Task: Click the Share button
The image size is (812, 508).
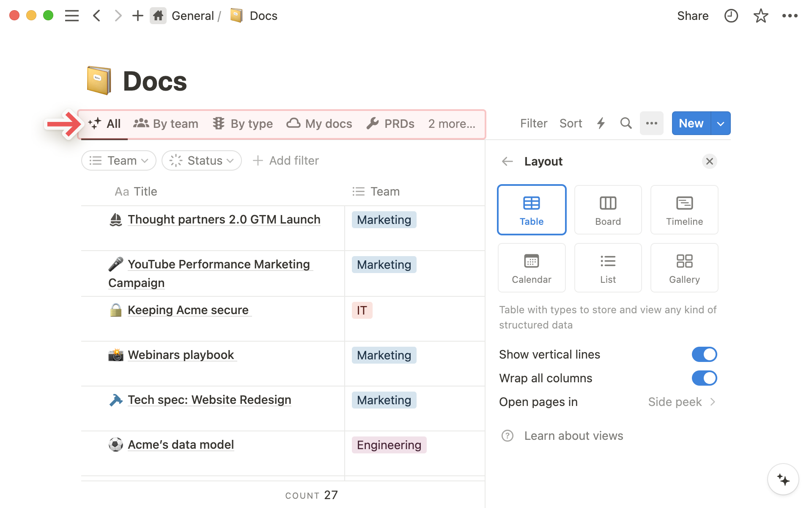Action: tap(692, 16)
